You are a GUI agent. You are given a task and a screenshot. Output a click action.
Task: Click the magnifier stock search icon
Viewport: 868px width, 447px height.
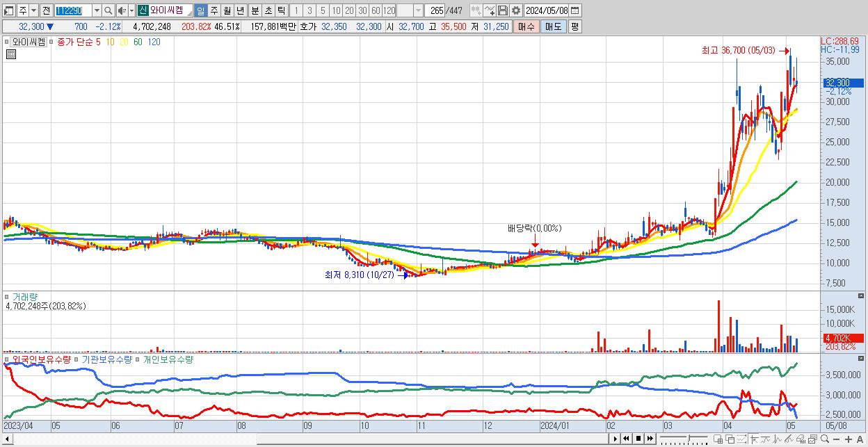[x=108, y=10]
